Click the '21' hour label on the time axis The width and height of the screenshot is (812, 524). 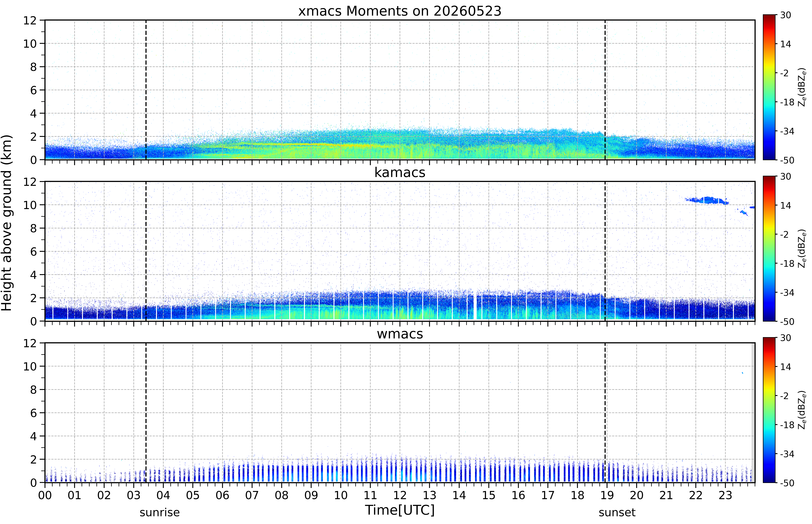(x=666, y=495)
